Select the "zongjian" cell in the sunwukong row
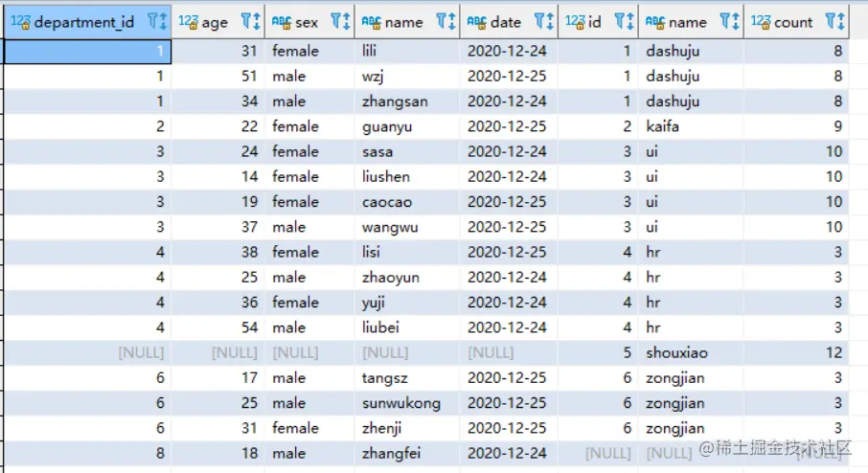Image resolution: width=868 pixels, height=473 pixels. [x=691, y=403]
